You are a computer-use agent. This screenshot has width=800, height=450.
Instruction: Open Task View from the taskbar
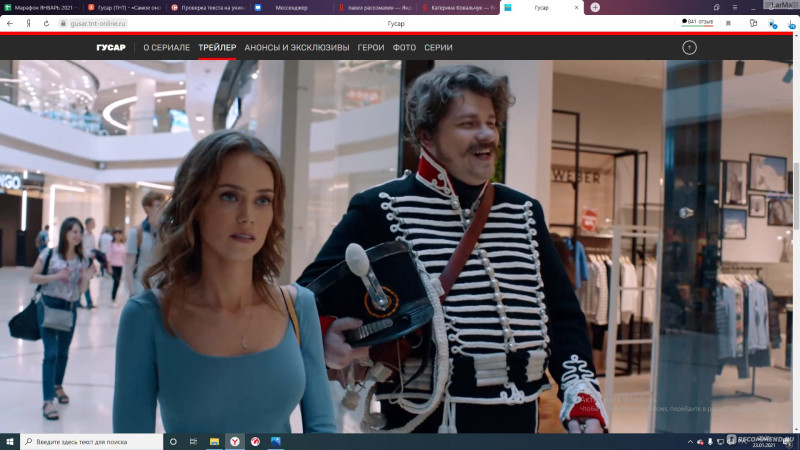pos(193,441)
